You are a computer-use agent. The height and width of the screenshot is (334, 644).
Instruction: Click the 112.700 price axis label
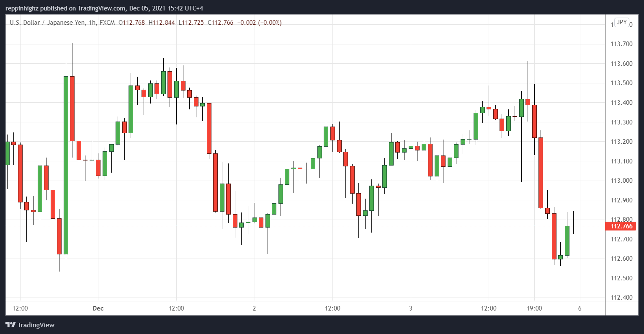[621, 239]
